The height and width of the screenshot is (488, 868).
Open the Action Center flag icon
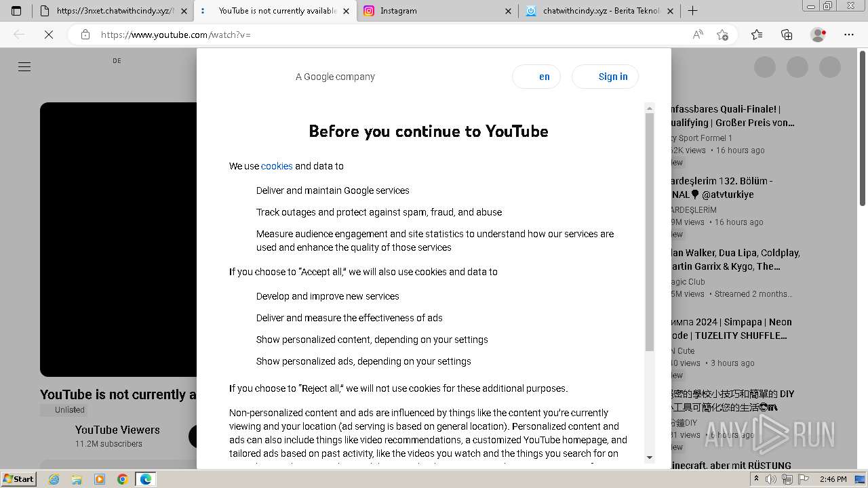(804, 479)
